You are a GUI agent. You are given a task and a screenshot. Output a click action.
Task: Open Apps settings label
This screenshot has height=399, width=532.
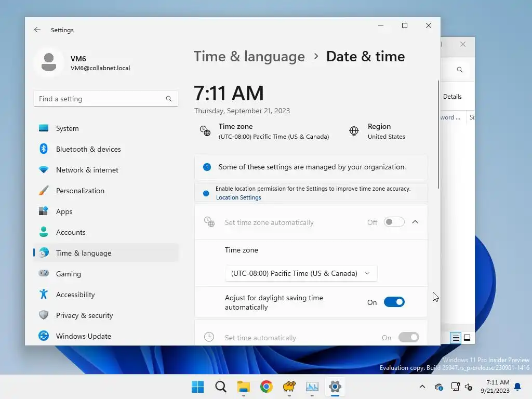click(64, 211)
